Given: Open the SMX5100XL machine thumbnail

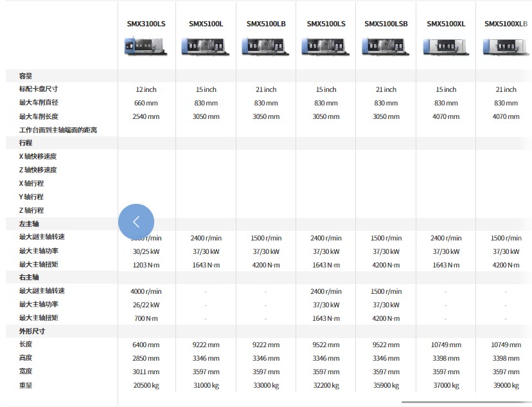Looking at the screenshot, I should click(446, 46).
